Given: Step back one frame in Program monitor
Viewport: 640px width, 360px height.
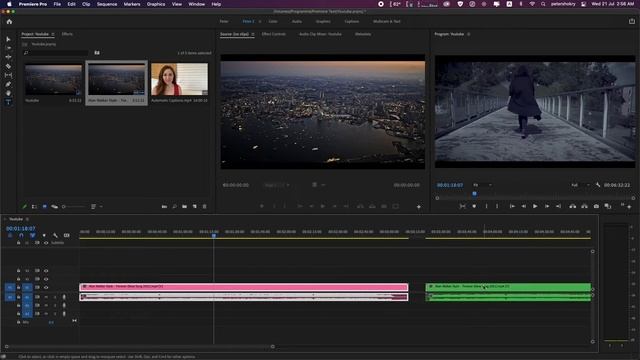Looking at the screenshot, I should [523, 207].
